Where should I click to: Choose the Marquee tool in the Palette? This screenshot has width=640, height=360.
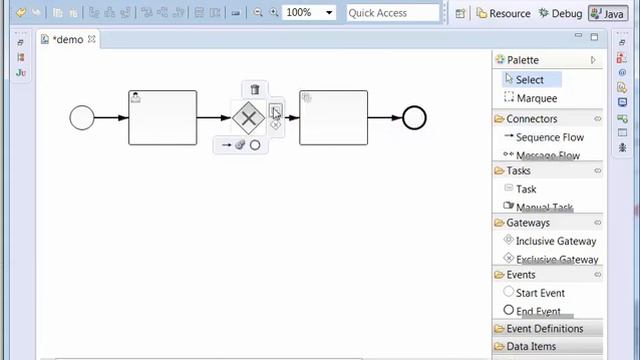coord(531,98)
